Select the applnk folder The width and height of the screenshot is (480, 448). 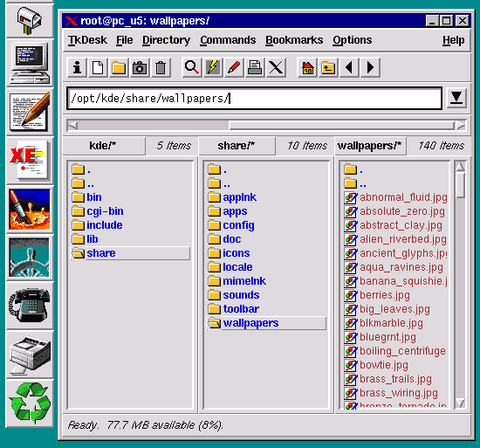point(232,197)
